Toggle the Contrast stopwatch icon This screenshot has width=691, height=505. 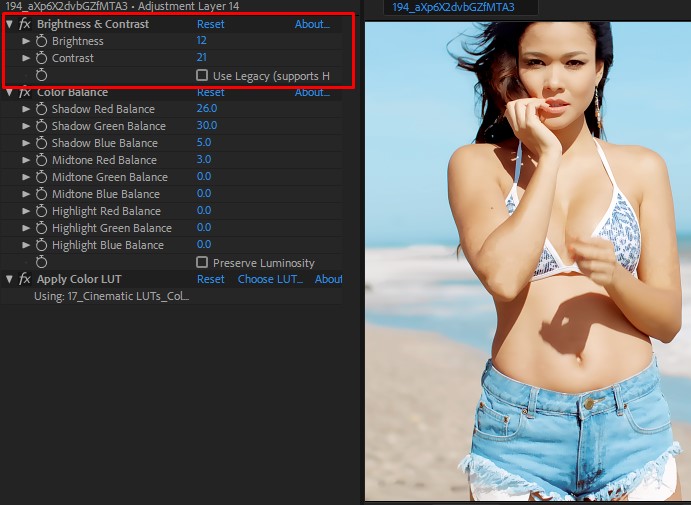pos(41,58)
